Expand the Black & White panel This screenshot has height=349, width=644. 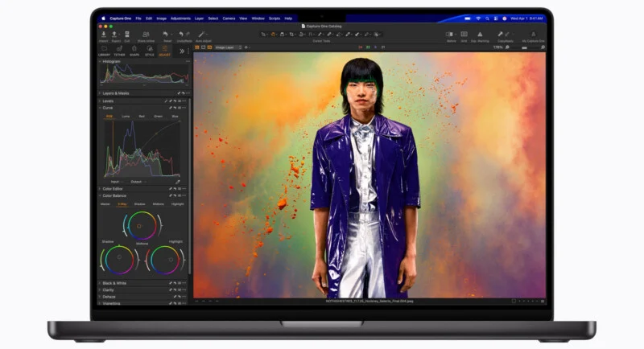tap(100, 283)
